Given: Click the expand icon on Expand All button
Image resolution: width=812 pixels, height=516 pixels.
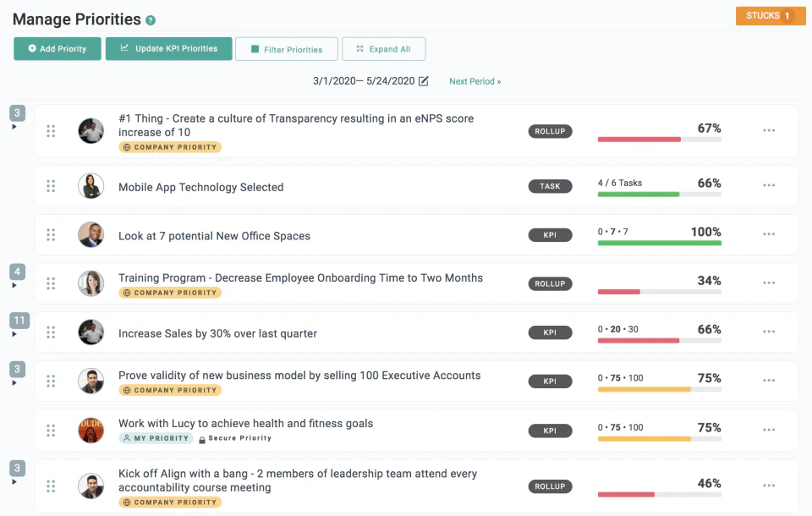Looking at the screenshot, I should tap(360, 48).
